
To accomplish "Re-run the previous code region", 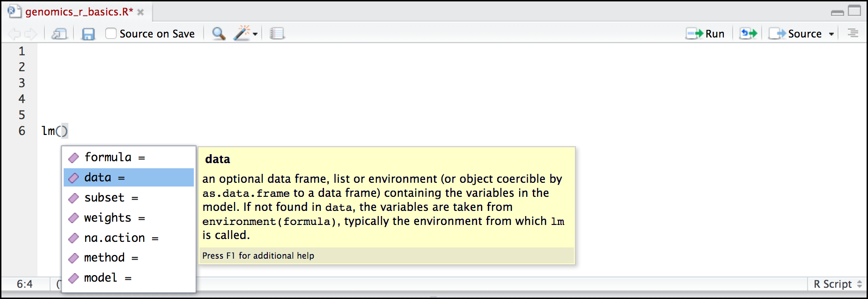I will click(747, 33).
